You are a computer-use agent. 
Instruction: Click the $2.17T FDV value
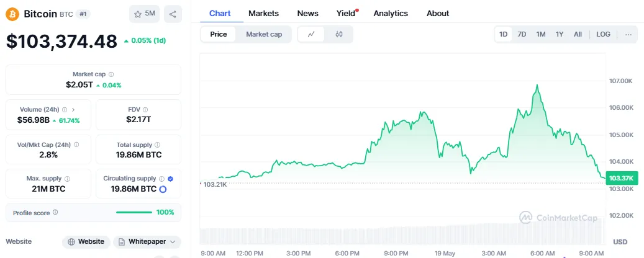tap(138, 120)
